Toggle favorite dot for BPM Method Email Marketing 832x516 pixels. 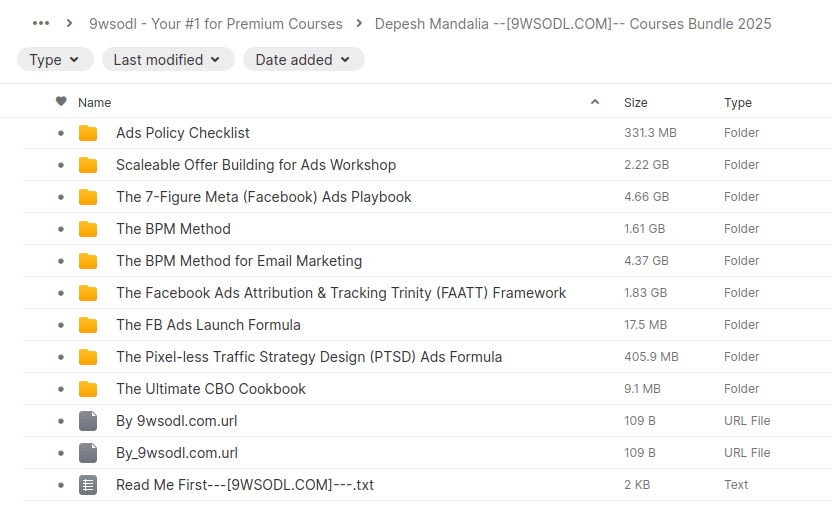coord(61,261)
